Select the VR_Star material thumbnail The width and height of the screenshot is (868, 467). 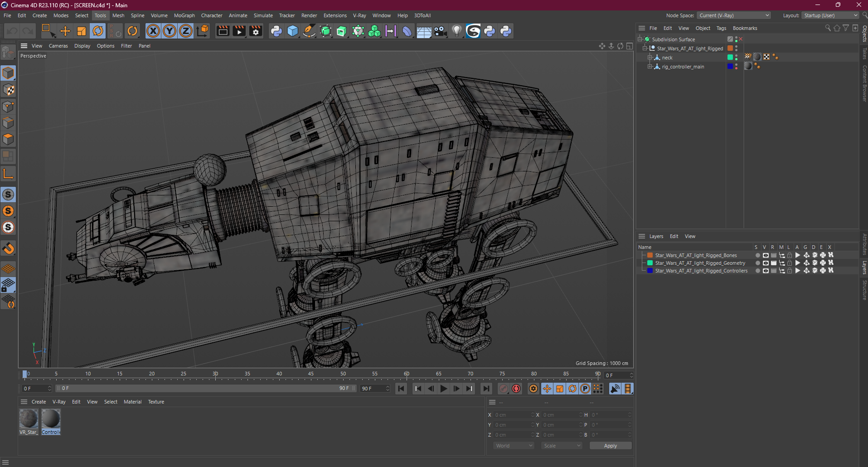[29, 418]
